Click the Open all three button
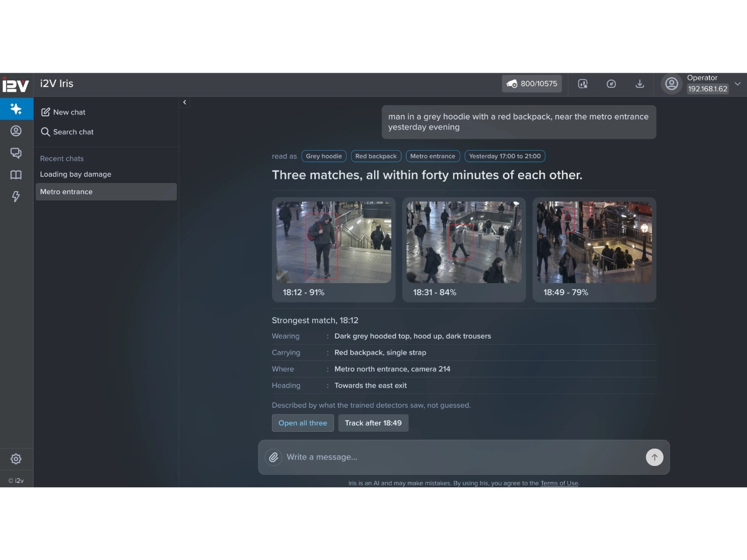This screenshot has height=560, width=747. (x=303, y=423)
